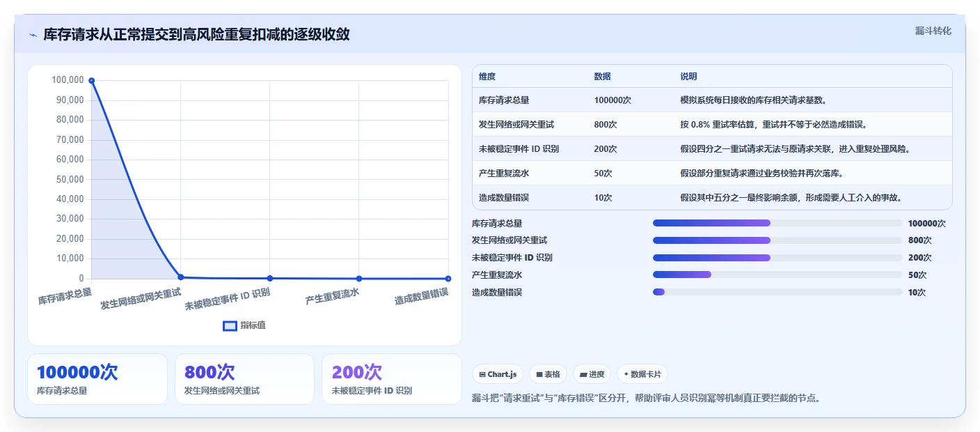Click x-axis label 产生重复流水

coord(332,297)
